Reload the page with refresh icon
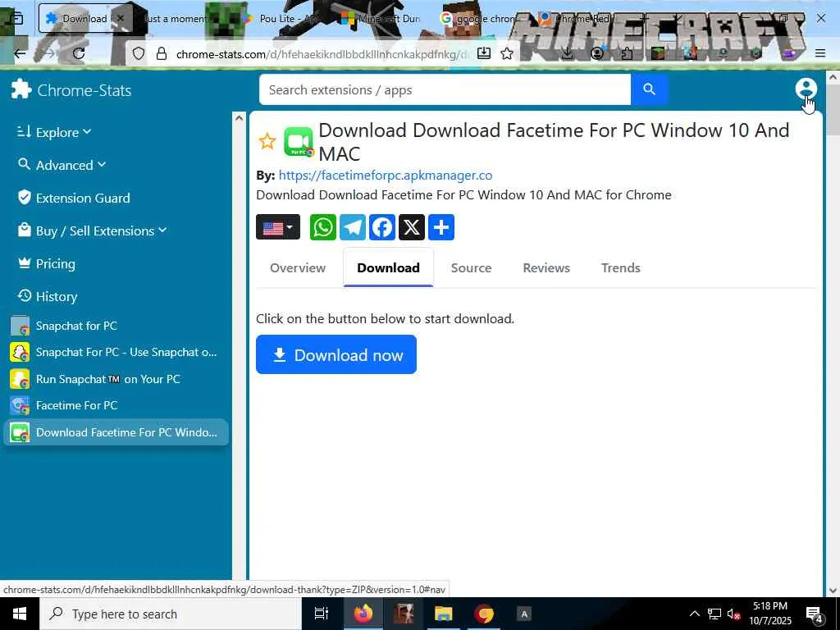This screenshot has width=840, height=630. [x=79, y=53]
